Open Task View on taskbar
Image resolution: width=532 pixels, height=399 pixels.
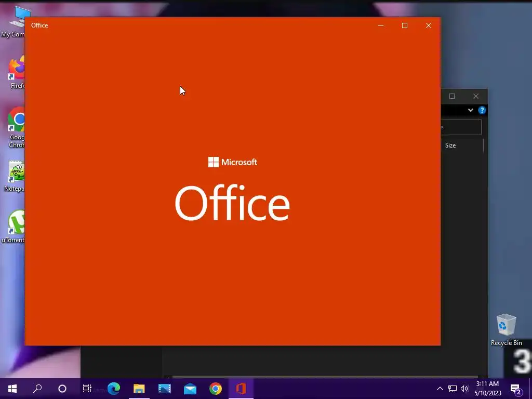[87, 389]
